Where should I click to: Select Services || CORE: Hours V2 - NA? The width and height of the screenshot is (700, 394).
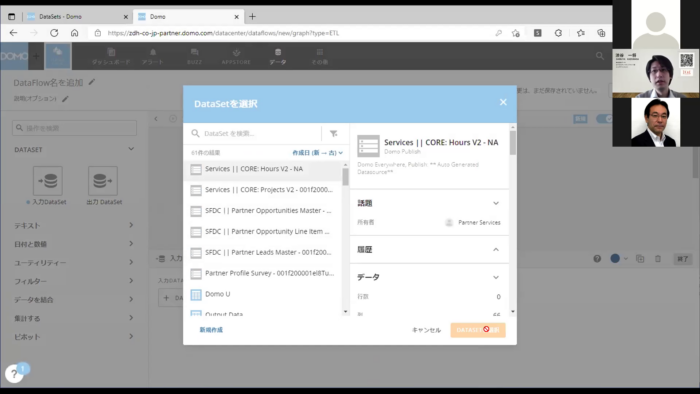coord(263,169)
